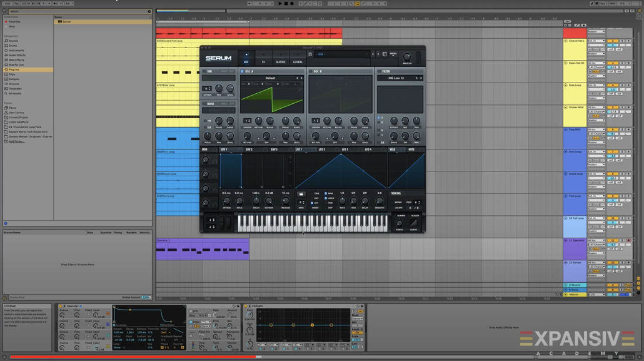Save the Serum preset with disk icon
This screenshot has width=644, height=361.
(x=310, y=54)
